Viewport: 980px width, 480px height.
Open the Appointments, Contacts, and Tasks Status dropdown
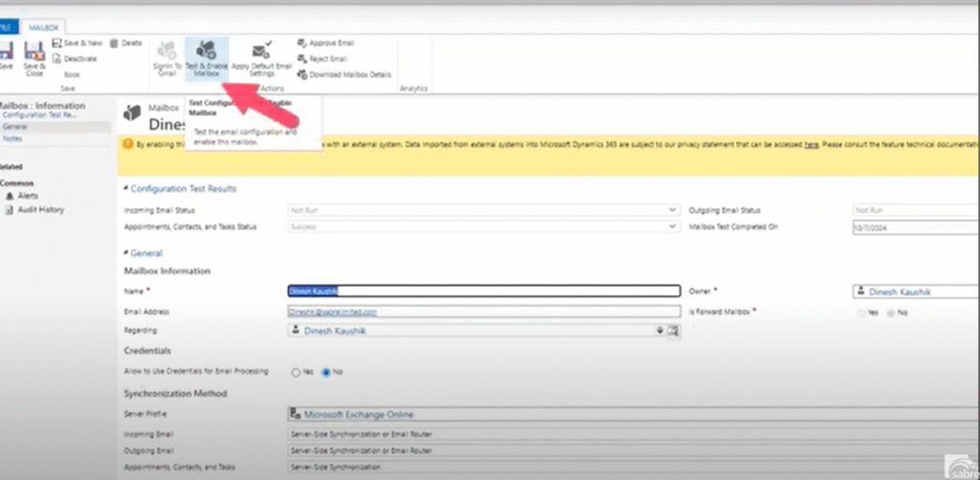tap(672, 227)
